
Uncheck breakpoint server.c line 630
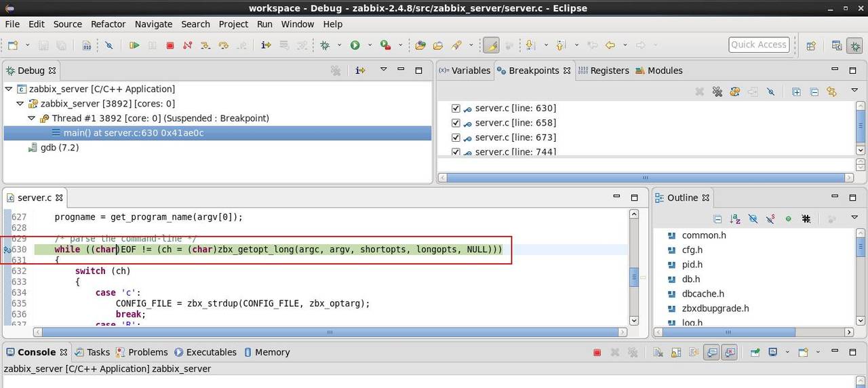pos(456,109)
